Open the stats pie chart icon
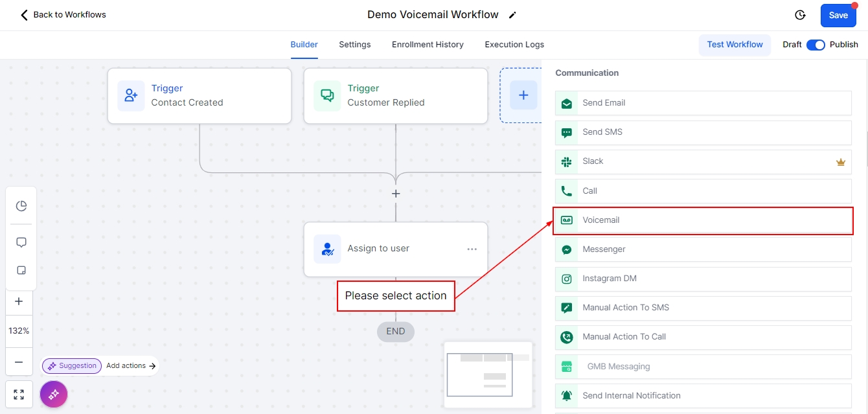 click(x=21, y=206)
